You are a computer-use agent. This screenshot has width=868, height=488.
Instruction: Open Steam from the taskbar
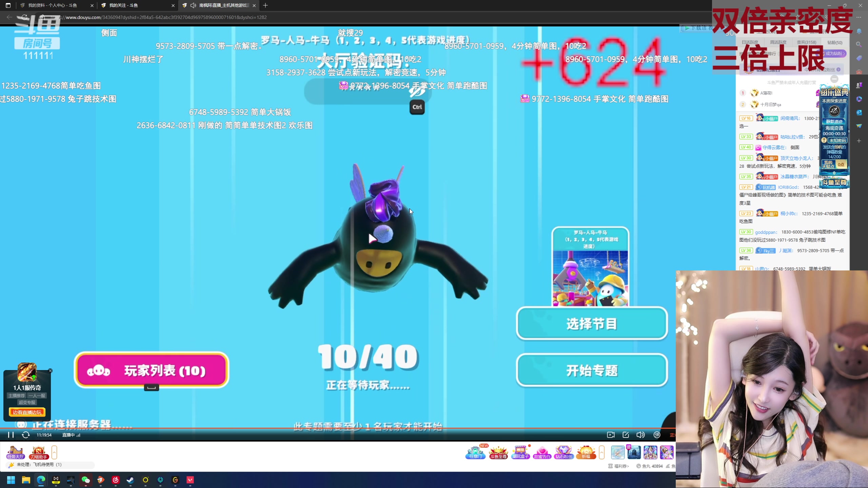click(x=131, y=480)
